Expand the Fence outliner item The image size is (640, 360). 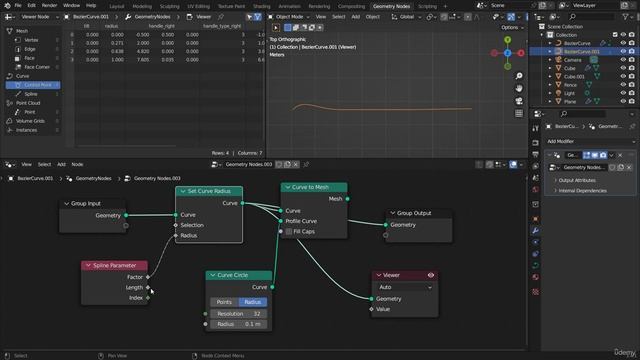tap(550, 84)
